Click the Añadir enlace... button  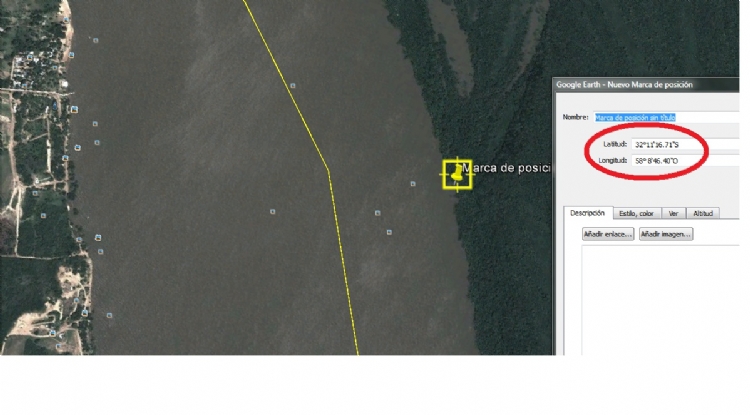tap(608, 234)
